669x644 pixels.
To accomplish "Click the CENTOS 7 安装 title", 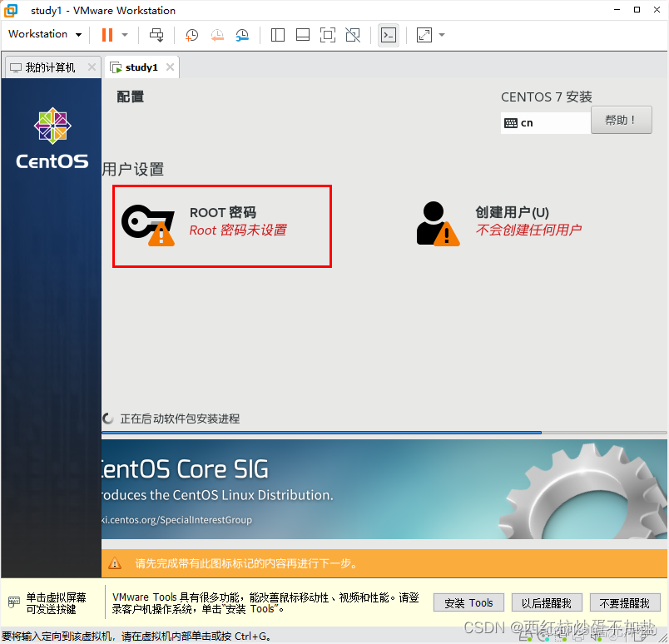I will [x=547, y=97].
